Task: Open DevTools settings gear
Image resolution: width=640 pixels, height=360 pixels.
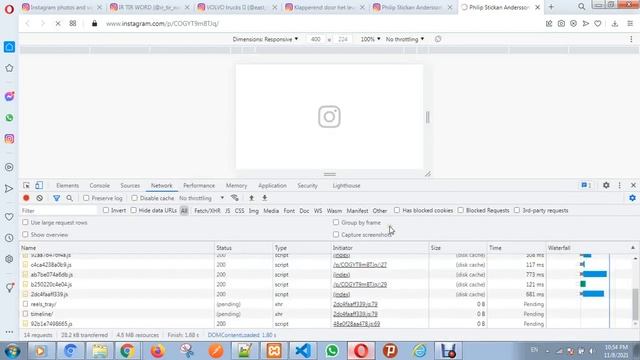Action: (x=606, y=185)
